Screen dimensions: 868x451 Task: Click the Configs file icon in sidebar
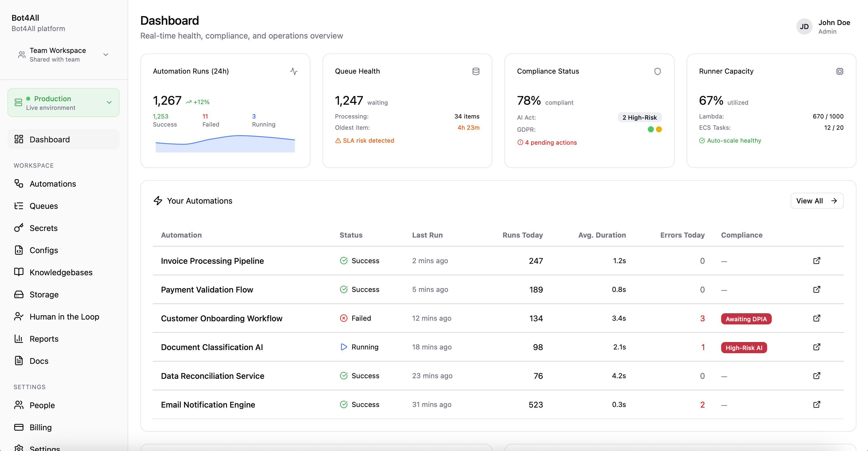[19, 250]
